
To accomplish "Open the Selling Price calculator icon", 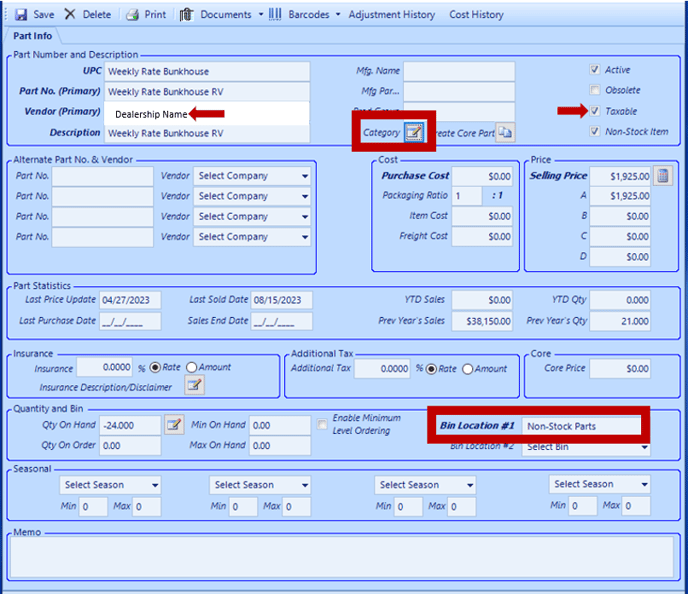I will 663,175.
